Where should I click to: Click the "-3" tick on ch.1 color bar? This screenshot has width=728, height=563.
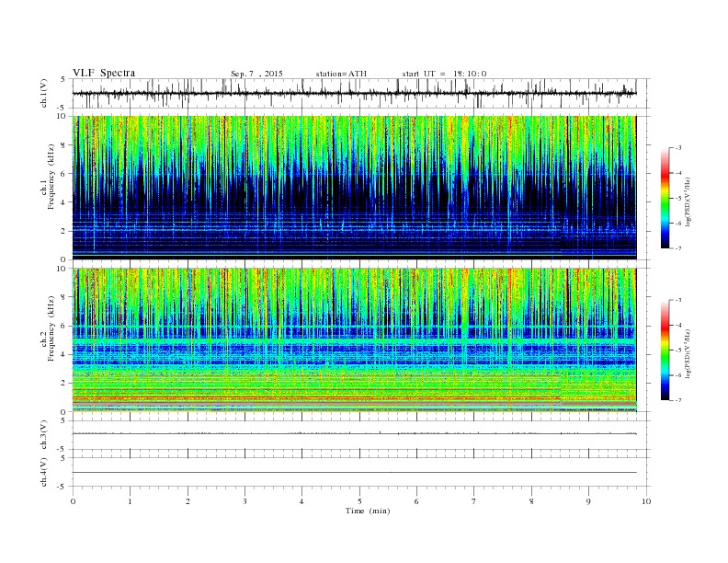pyautogui.click(x=677, y=148)
